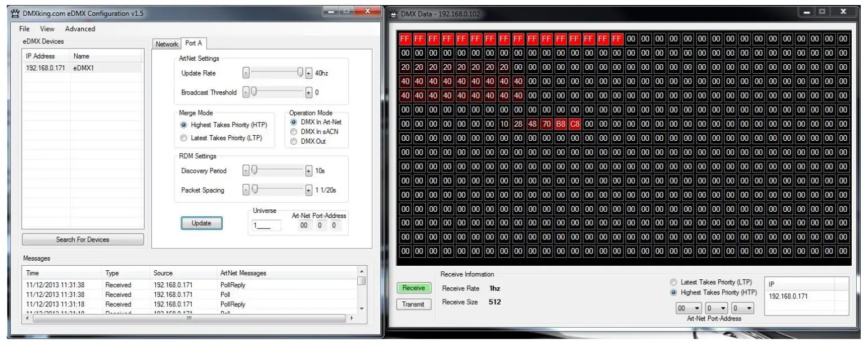Click the Receive Size value 512
Viewport: 868px width, 348px height.
(x=495, y=302)
